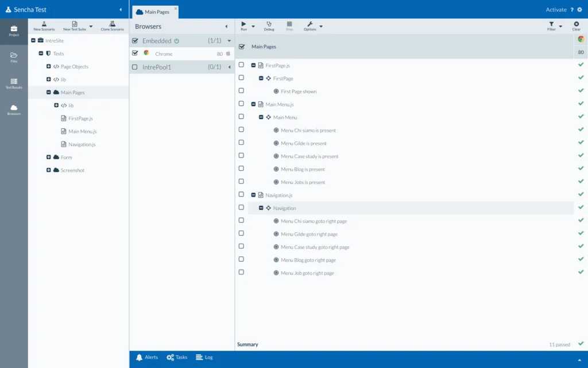The image size is (588, 368).
Task: Collapse the Sencha Test left panel
Action: (121, 10)
